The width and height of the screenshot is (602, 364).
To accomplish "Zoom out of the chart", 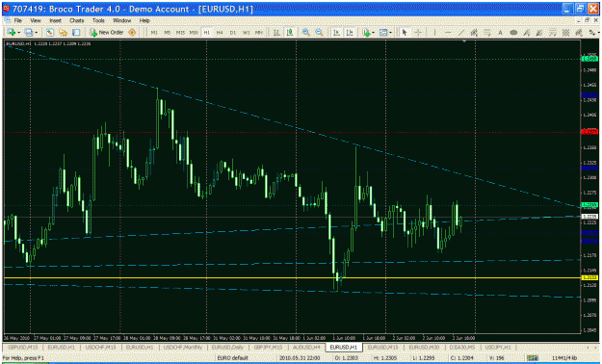I will click(x=319, y=33).
